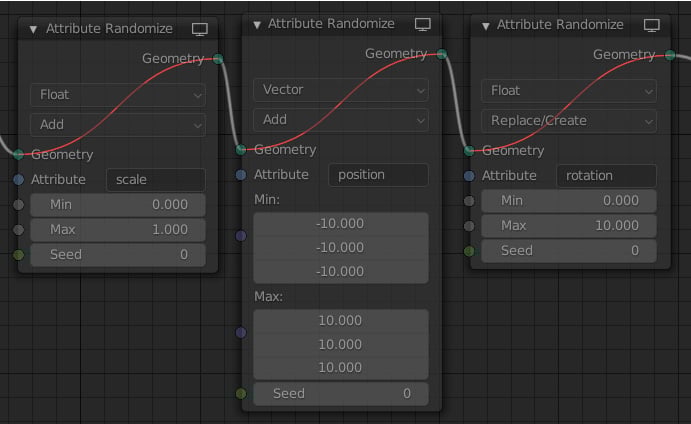The height and width of the screenshot is (424, 691).
Task: Click Seed 0 field in rotation node
Action: coord(569,251)
